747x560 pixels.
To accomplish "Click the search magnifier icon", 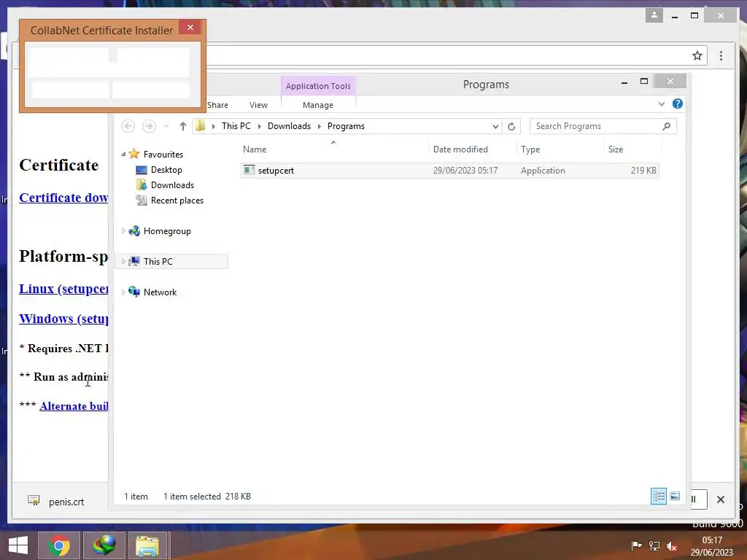I will coord(667,126).
